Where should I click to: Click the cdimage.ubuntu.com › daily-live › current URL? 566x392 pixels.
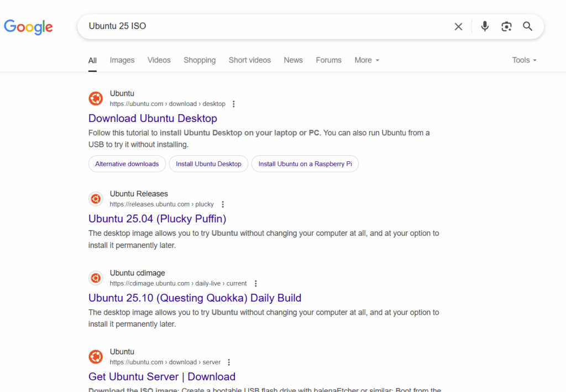coord(179,283)
